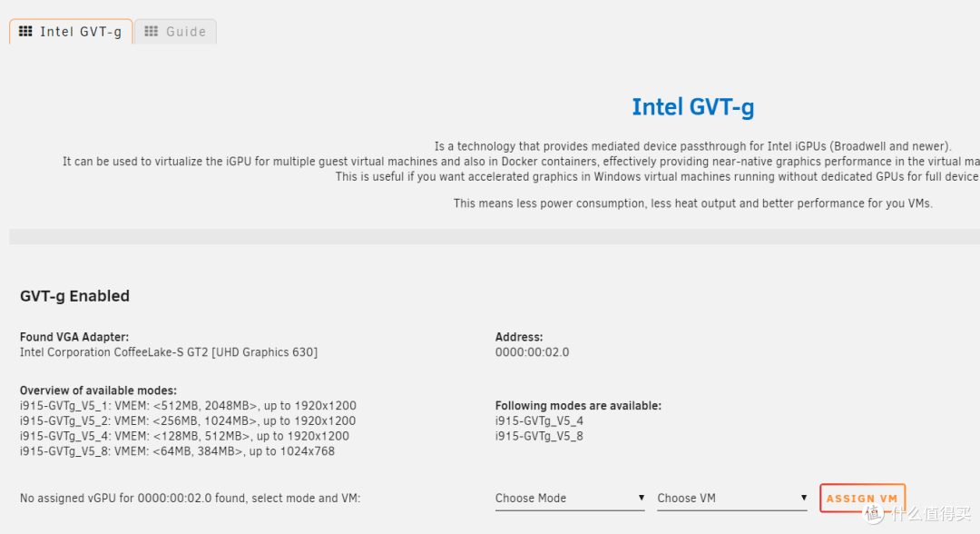Select the overview line with 1024x768 resolution
The height and width of the screenshot is (534, 980).
tap(177, 451)
